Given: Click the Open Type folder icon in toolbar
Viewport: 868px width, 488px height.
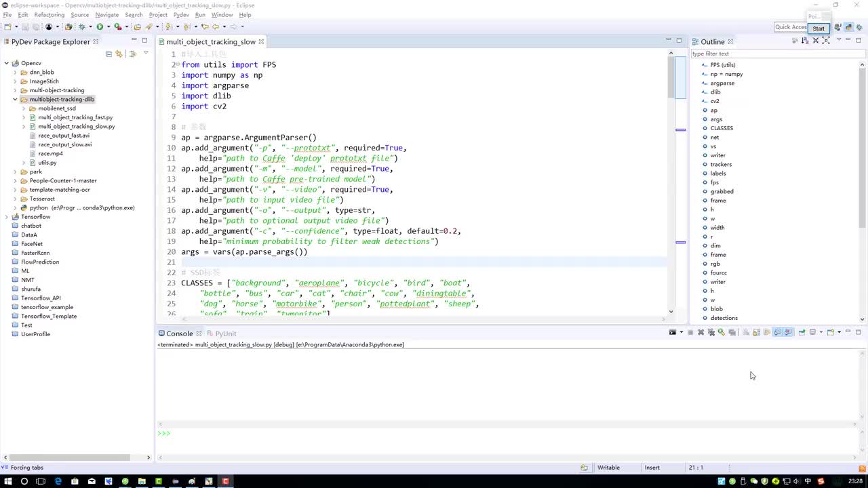Looking at the screenshot, I should [x=137, y=27].
